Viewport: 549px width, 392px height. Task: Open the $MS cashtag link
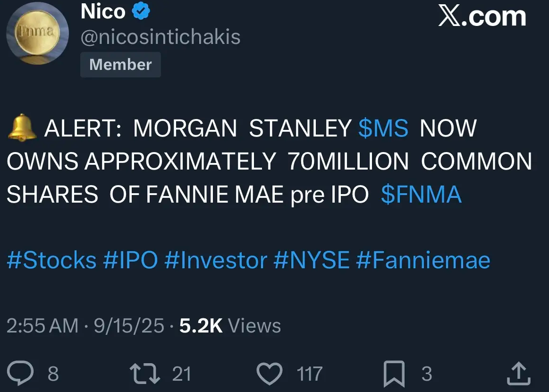click(x=383, y=128)
